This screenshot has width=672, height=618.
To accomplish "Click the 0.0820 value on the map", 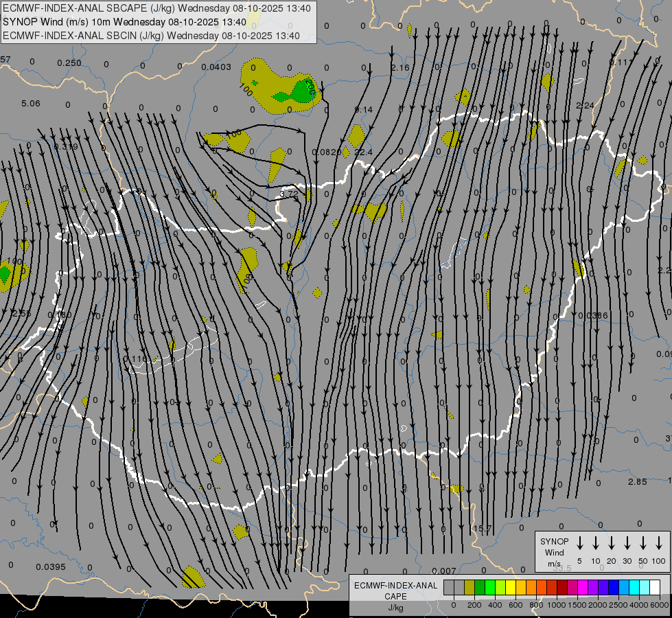I will (x=327, y=152).
